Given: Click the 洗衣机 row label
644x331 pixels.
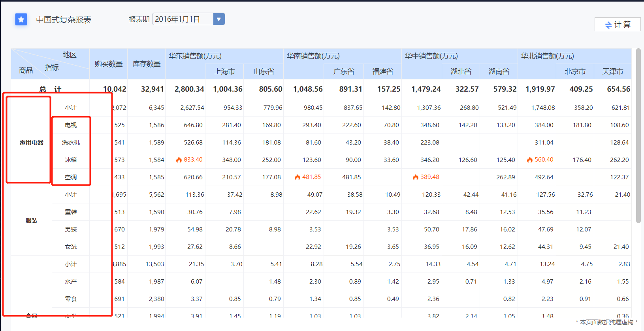Looking at the screenshot, I should coord(71,143).
